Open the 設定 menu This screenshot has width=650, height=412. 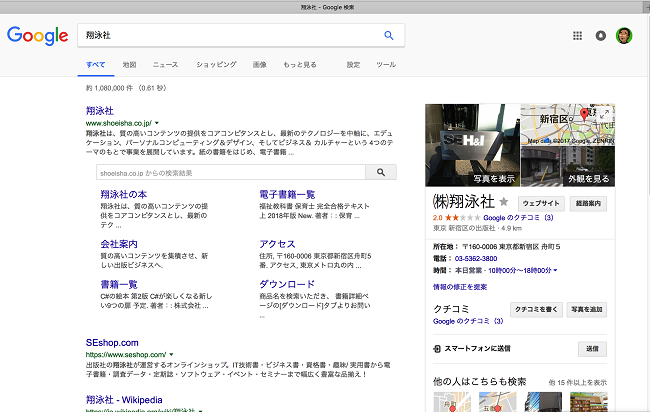(x=353, y=65)
